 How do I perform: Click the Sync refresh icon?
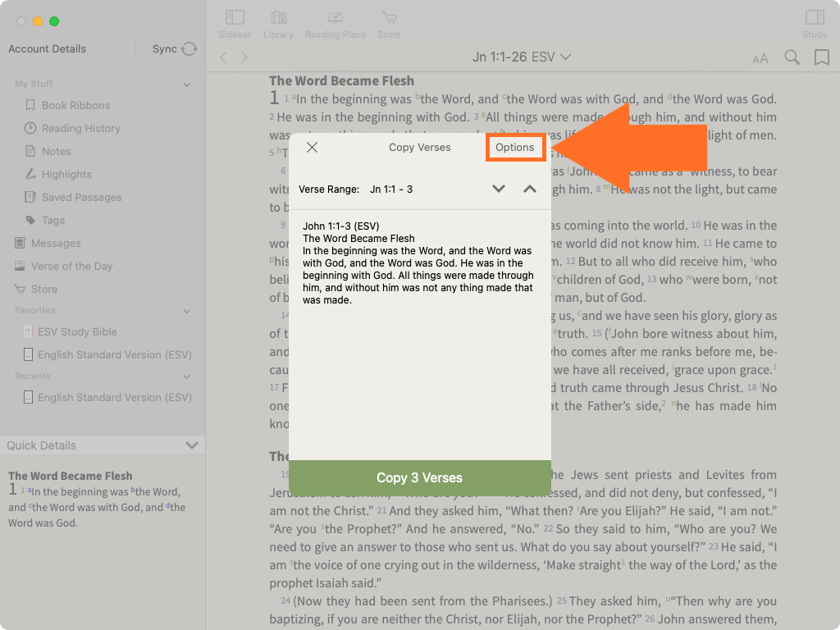point(189,49)
